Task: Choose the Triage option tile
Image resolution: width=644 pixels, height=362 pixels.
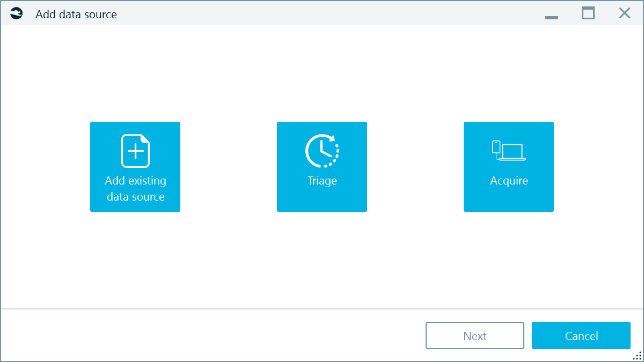Action: tap(322, 167)
